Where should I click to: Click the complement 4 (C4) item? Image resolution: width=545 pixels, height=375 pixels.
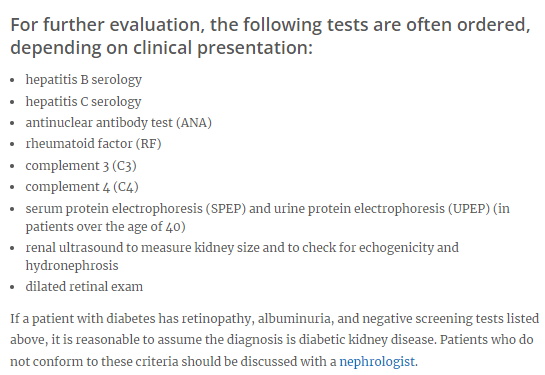click(x=82, y=187)
